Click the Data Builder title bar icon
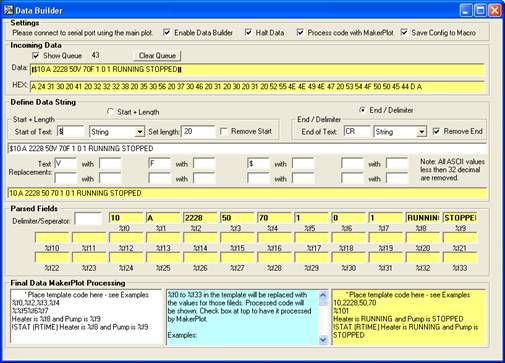 click(x=8, y=10)
